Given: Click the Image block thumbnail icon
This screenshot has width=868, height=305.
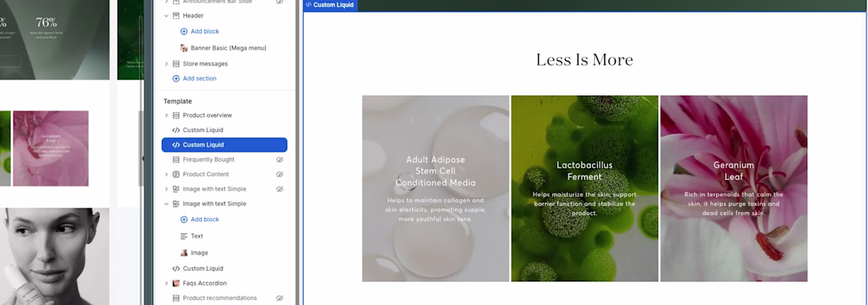Looking at the screenshot, I should [184, 253].
